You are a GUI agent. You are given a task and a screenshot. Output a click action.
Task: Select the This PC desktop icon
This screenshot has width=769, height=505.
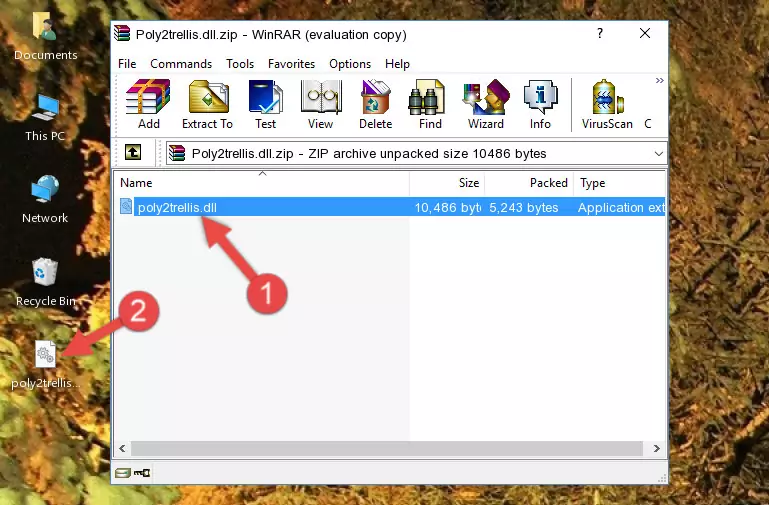pyautogui.click(x=45, y=118)
